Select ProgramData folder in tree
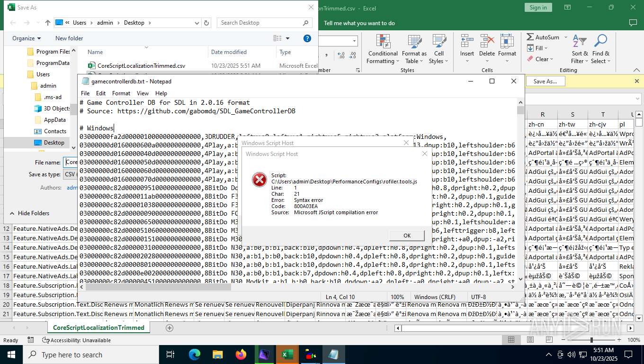644x364 pixels. 48,63
